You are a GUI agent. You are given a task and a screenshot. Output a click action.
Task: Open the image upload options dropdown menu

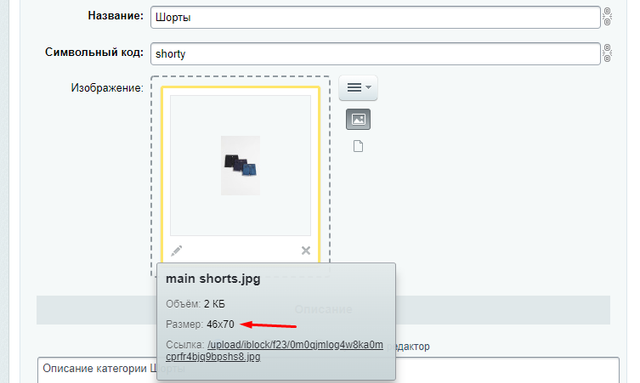(x=358, y=87)
